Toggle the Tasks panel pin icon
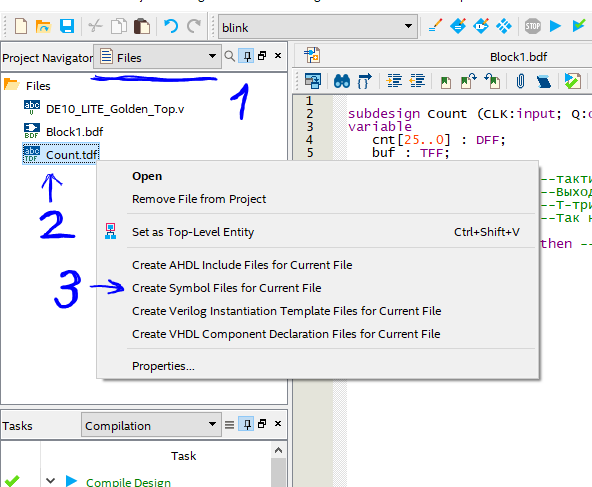 247,424
